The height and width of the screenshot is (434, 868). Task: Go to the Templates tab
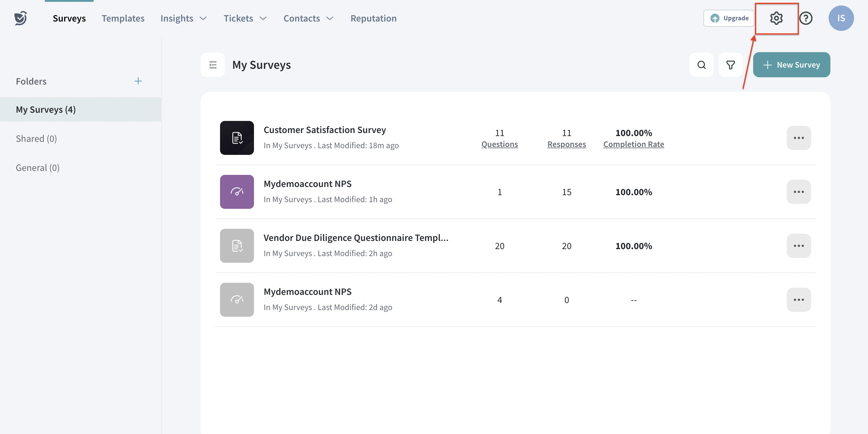point(123,18)
